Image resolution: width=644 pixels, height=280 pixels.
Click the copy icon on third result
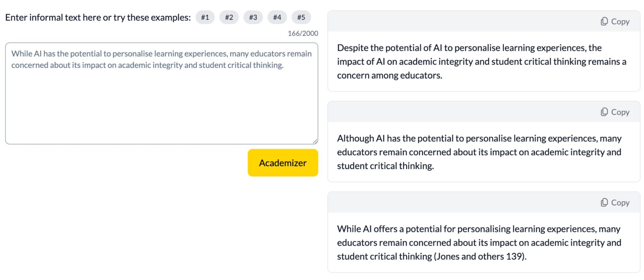coord(604,203)
